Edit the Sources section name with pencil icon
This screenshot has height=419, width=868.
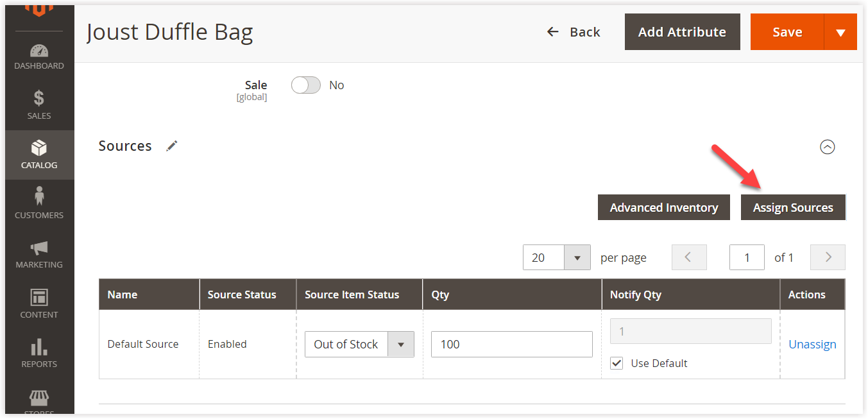pos(171,146)
